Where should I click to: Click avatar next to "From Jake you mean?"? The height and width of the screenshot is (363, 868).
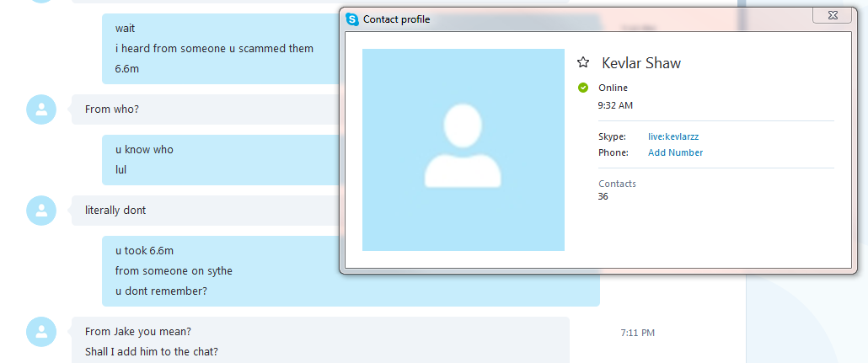[x=41, y=332]
